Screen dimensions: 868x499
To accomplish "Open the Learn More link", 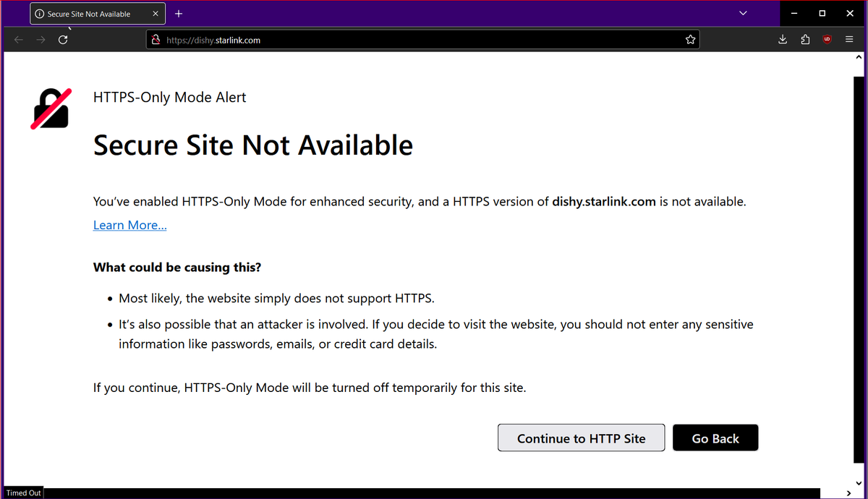I will pyautogui.click(x=130, y=225).
